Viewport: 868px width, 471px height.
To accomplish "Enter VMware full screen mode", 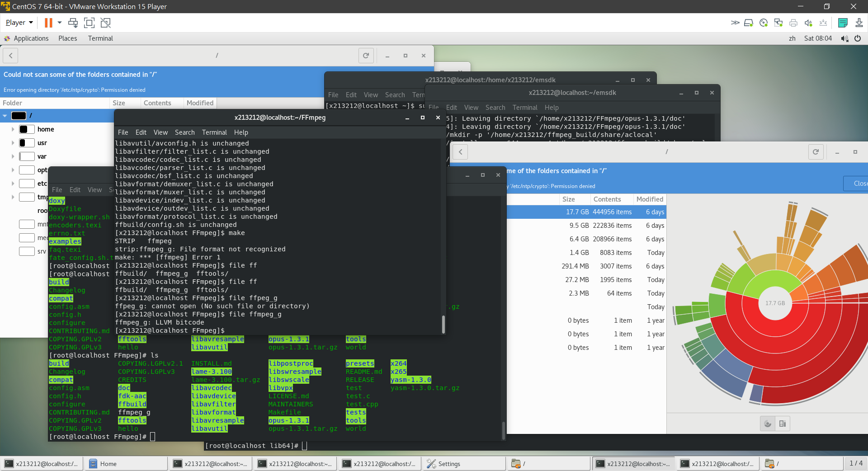I will click(90, 23).
